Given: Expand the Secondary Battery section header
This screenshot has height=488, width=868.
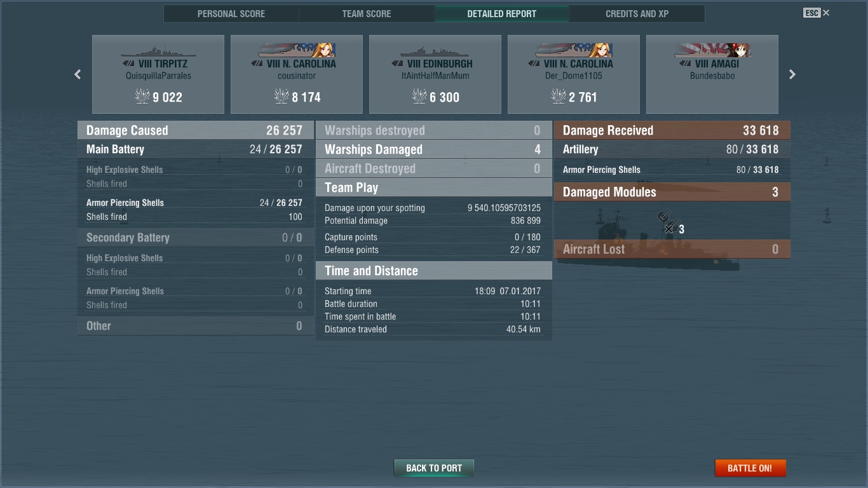Looking at the screenshot, I should point(196,238).
